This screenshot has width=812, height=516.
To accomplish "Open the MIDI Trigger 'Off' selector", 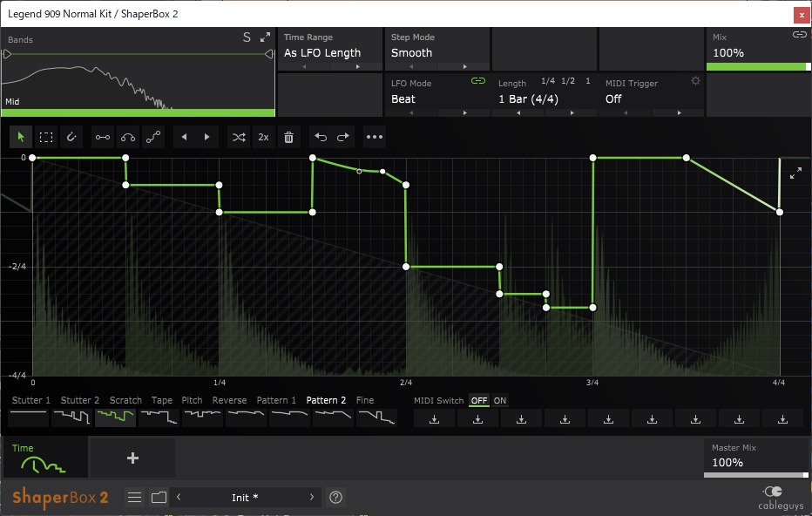I will pos(613,99).
